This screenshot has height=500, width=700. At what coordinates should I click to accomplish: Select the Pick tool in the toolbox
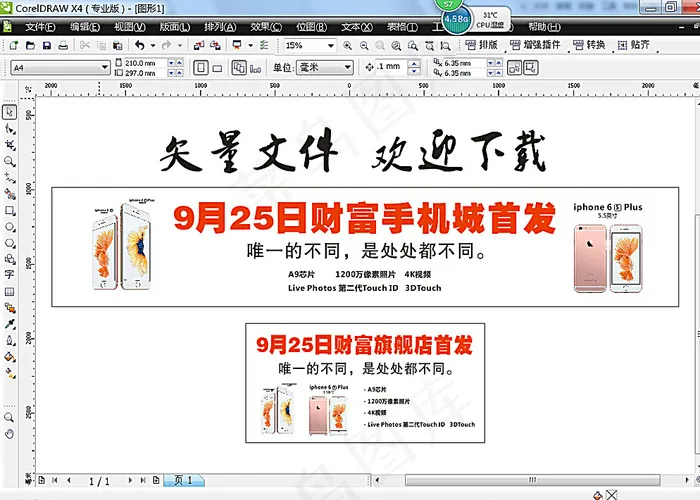[9, 112]
